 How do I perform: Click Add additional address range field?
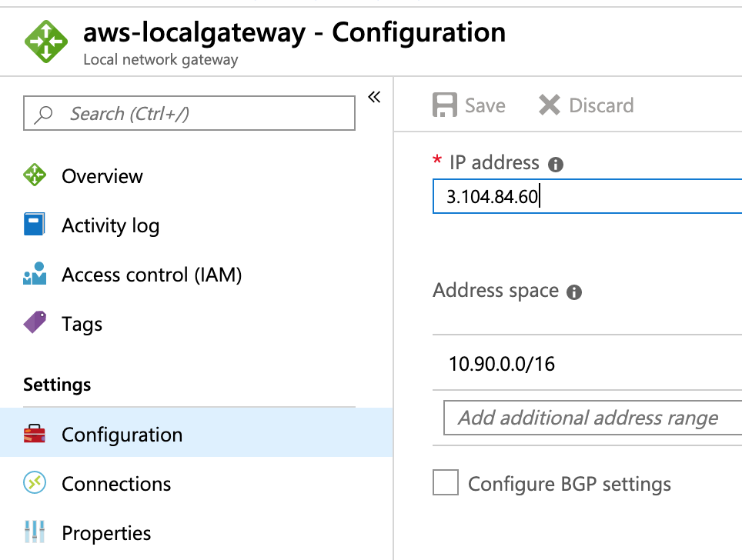pyautogui.click(x=593, y=418)
